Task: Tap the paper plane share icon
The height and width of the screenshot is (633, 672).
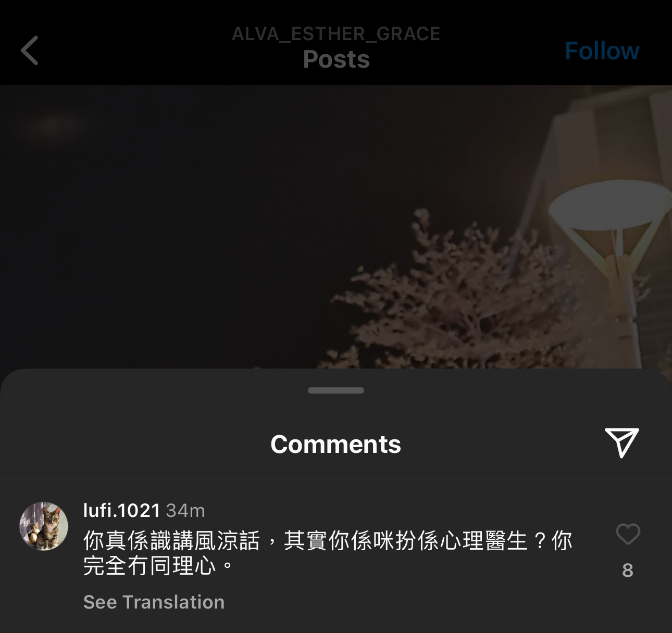Action: [x=621, y=442]
